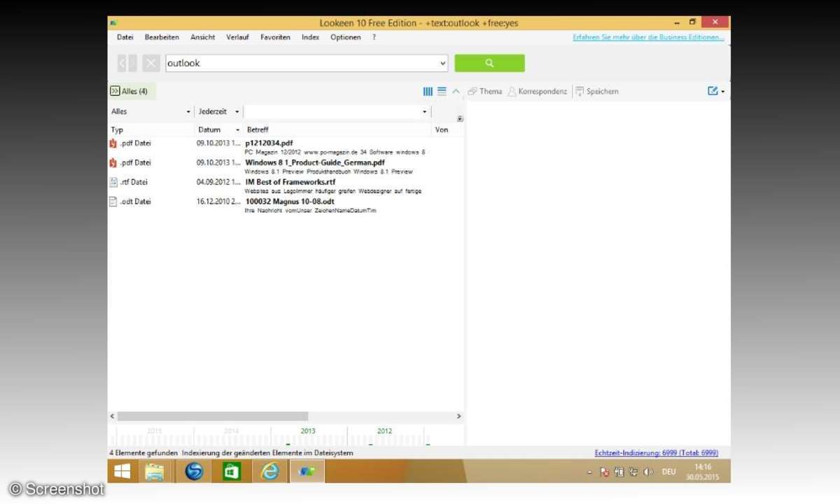The image size is (840, 504).
Task: Open the Datei menu
Action: pyautogui.click(x=125, y=37)
